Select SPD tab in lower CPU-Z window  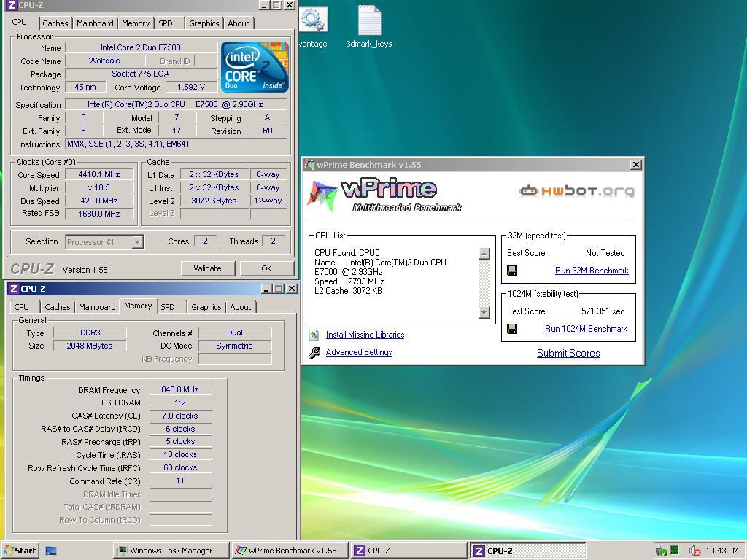click(x=168, y=307)
